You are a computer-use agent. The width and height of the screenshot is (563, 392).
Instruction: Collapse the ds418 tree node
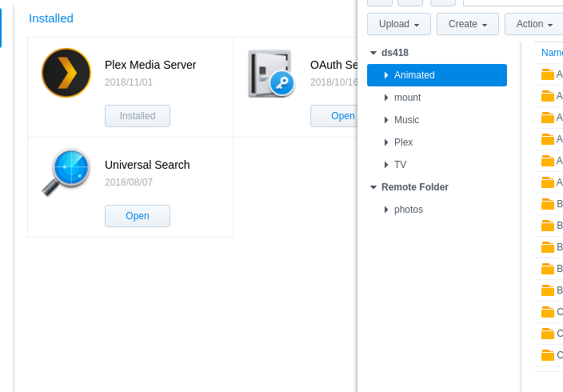coord(373,53)
